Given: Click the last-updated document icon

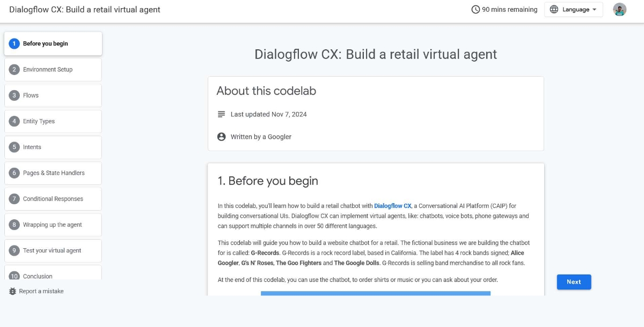Looking at the screenshot, I should point(221,114).
